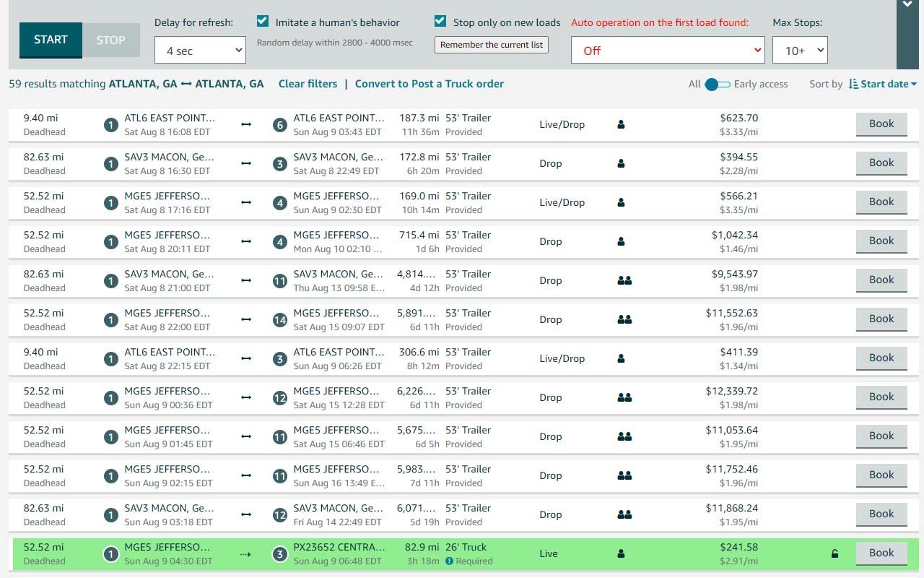Click the 26' Truck equipment text

click(x=466, y=547)
